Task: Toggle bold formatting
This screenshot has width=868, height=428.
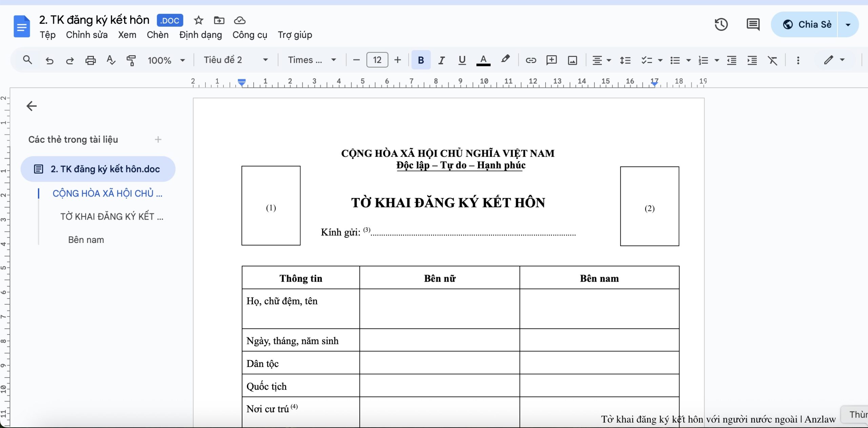Action: (x=421, y=60)
